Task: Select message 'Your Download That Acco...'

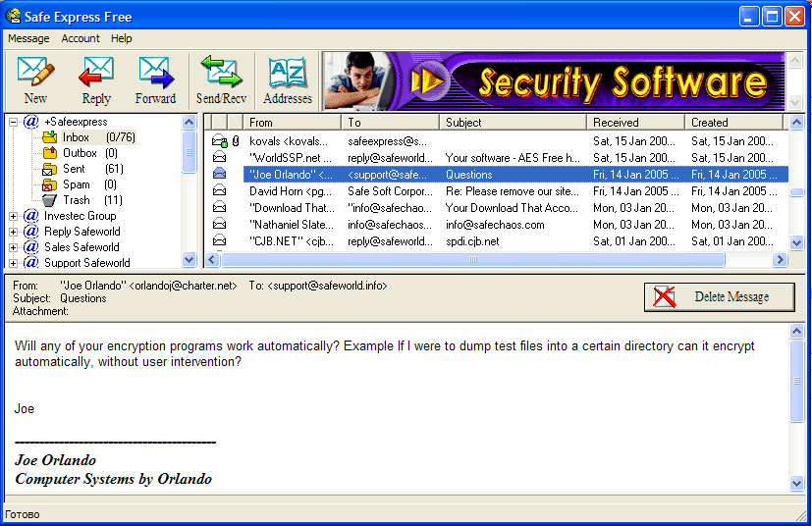Action: (512, 208)
